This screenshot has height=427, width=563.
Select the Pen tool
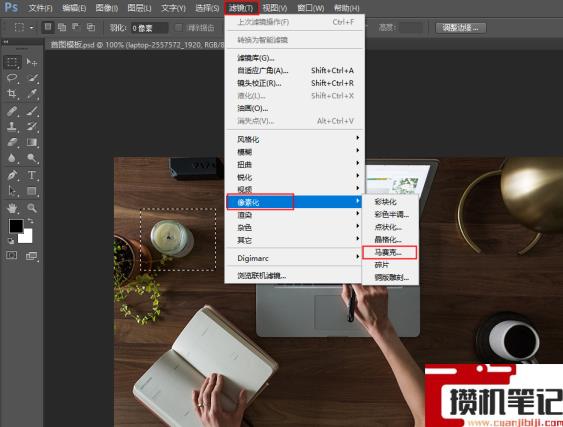pyautogui.click(x=12, y=175)
